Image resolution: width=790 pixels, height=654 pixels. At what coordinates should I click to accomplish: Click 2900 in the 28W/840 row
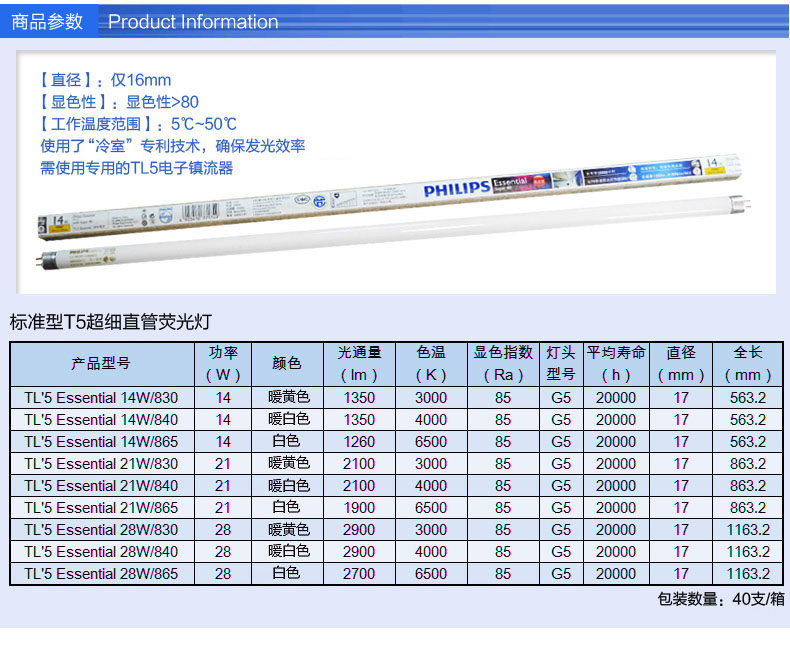point(359,552)
